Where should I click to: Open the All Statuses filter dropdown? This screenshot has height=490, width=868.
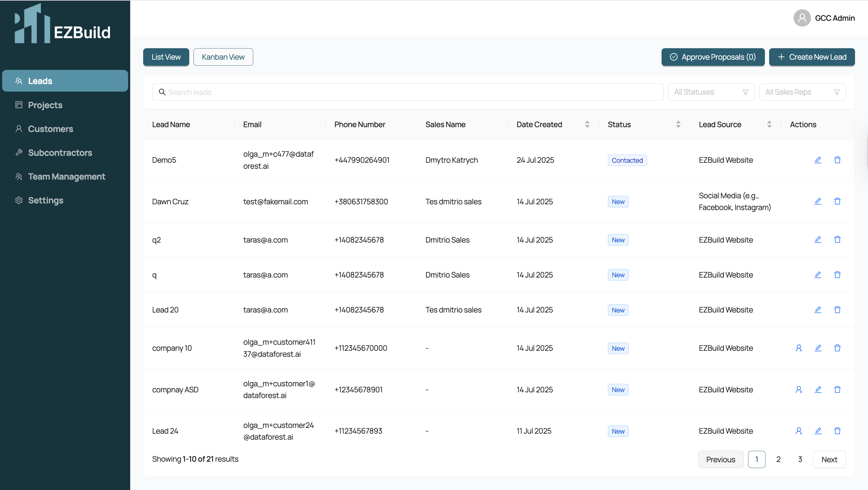pos(711,92)
